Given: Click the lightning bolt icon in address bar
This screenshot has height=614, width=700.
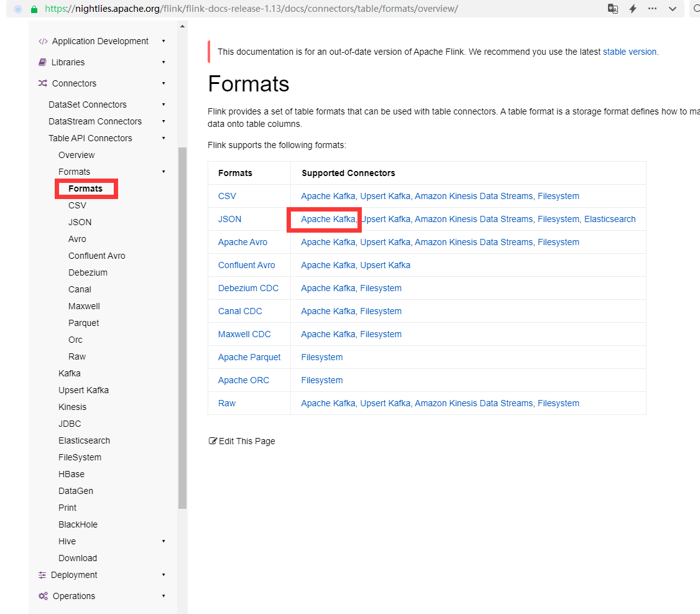Looking at the screenshot, I should click(x=633, y=9).
